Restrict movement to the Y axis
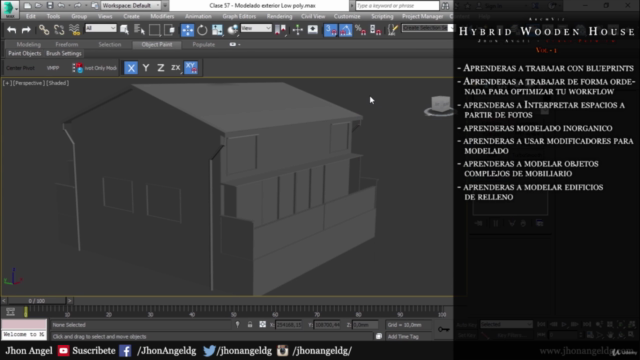 tap(146, 68)
